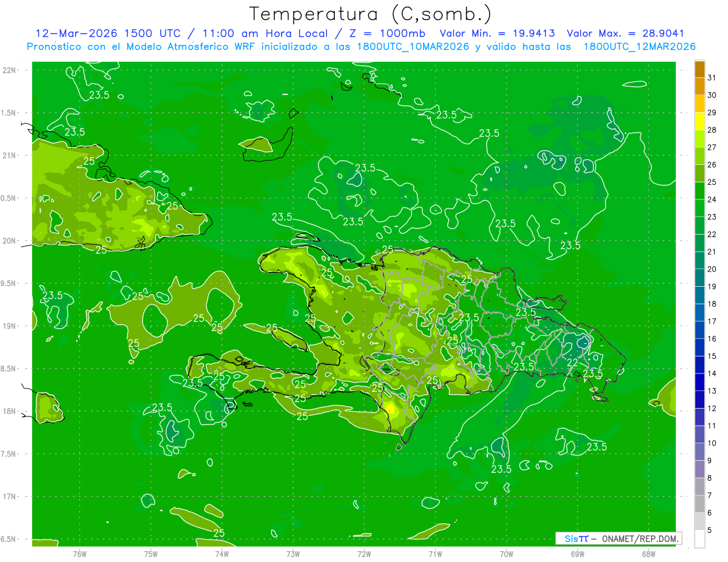
Task: Click the purple swatch between 8 and 9
Action: click(x=699, y=469)
